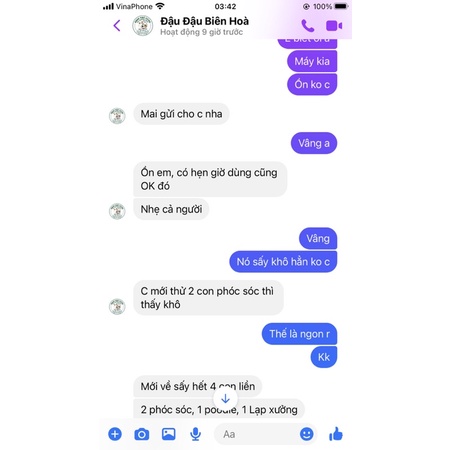450x450 pixels.
Task: Send a thumbs-up like
Action: pos(336,434)
